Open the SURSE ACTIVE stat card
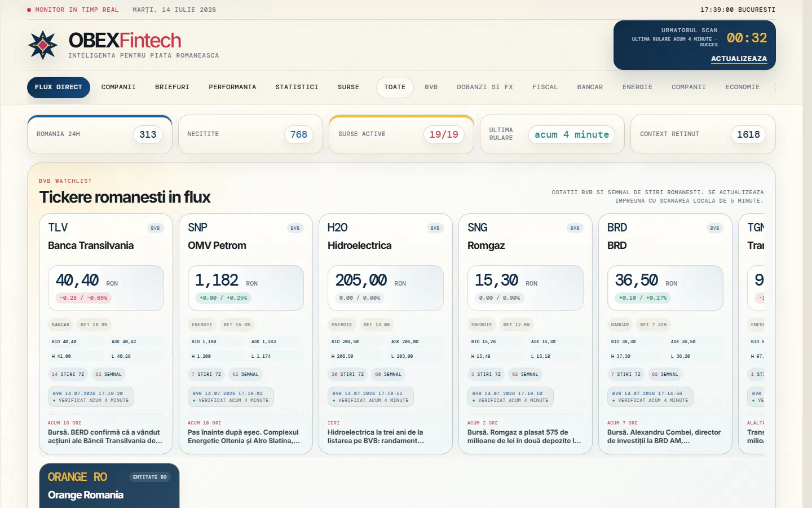 pyautogui.click(x=401, y=134)
